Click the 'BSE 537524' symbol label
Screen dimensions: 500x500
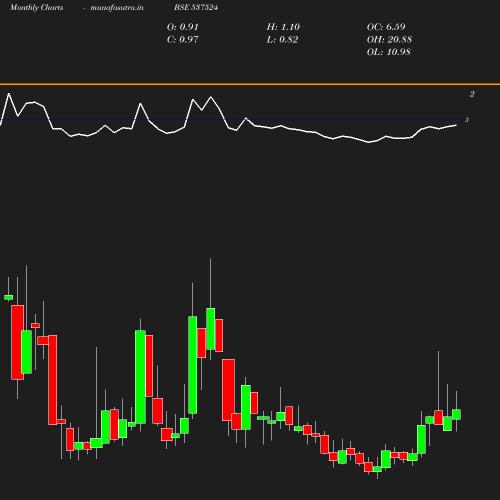click(x=196, y=7)
